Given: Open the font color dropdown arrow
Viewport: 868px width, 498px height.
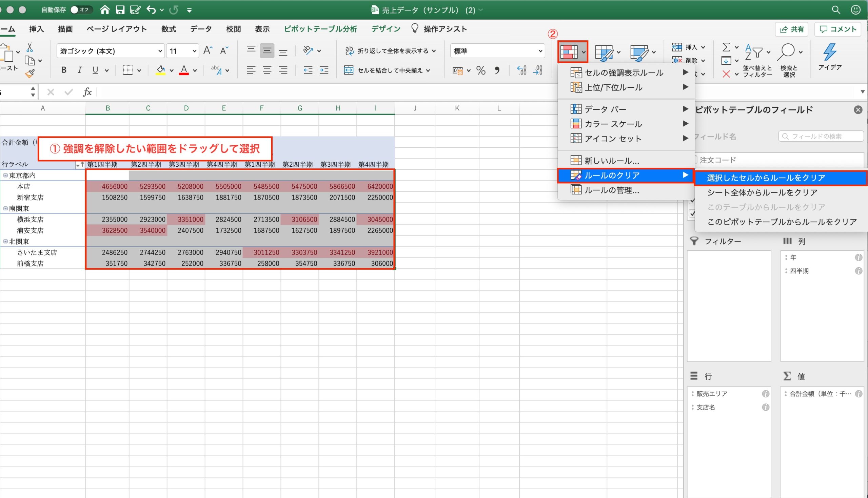Looking at the screenshot, I should [x=195, y=70].
